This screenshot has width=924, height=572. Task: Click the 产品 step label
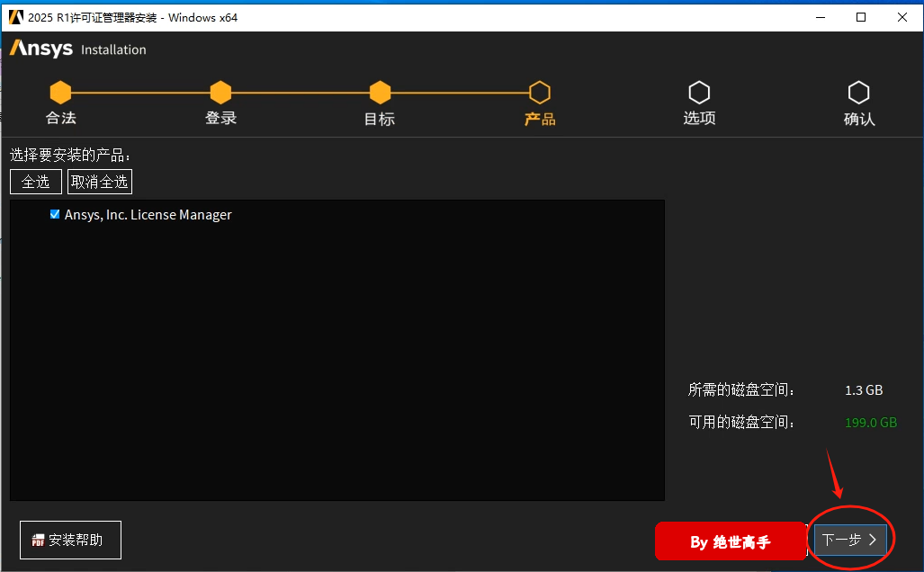(x=540, y=119)
